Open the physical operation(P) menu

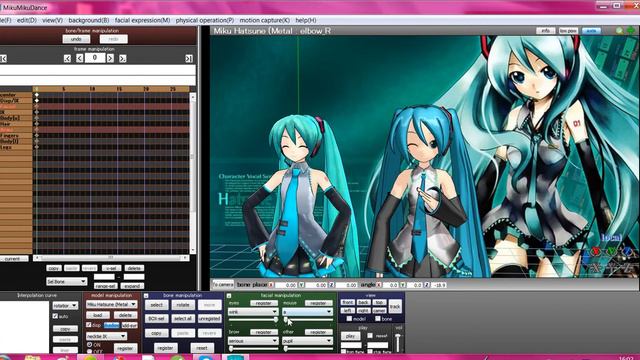[205, 20]
